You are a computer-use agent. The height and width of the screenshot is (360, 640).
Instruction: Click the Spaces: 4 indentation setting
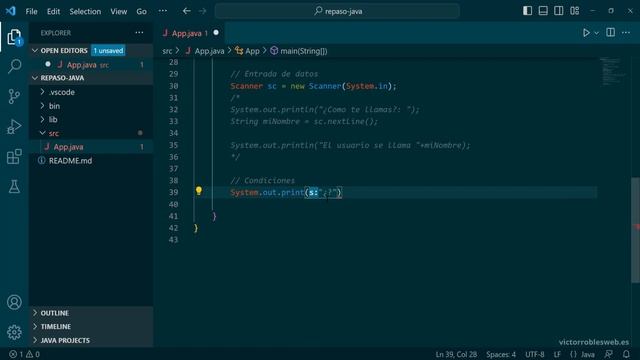point(501,354)
